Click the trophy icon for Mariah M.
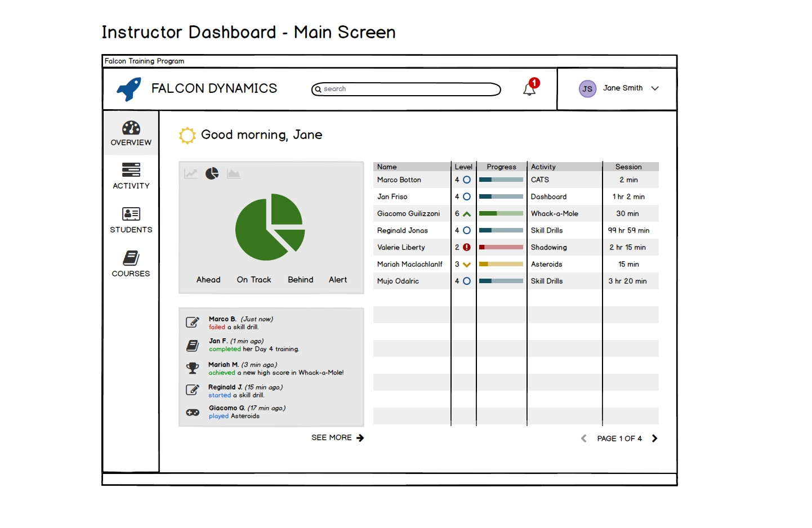The height and width of the screenshot is (528, 812). 193,368
